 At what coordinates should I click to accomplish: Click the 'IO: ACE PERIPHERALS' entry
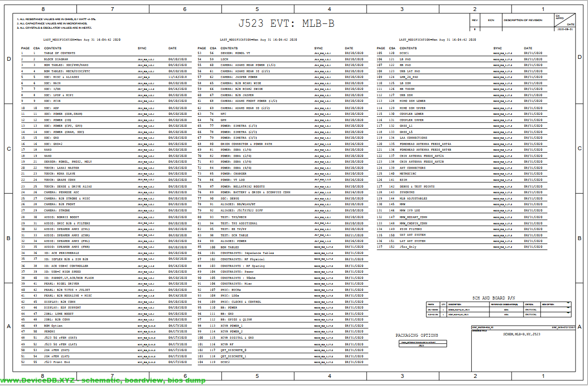(x=62, y=253)
